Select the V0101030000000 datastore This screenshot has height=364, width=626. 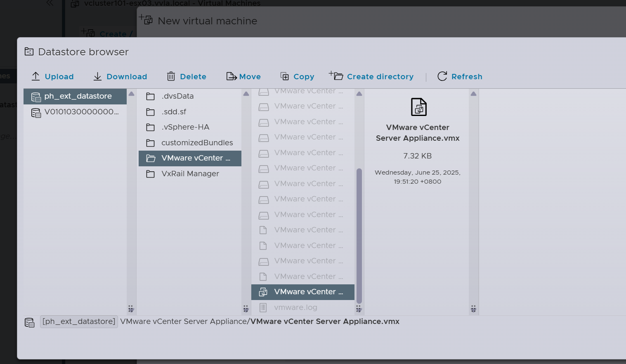81,112
